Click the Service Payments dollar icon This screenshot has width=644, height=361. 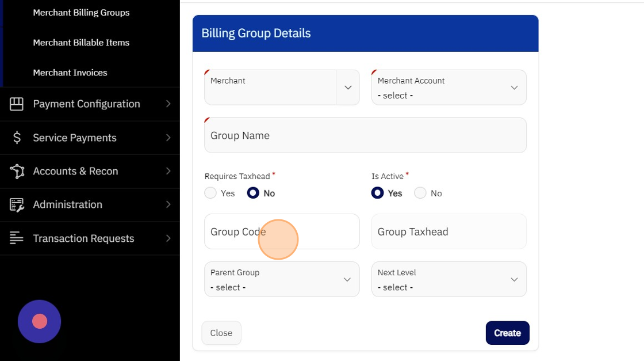17,138
